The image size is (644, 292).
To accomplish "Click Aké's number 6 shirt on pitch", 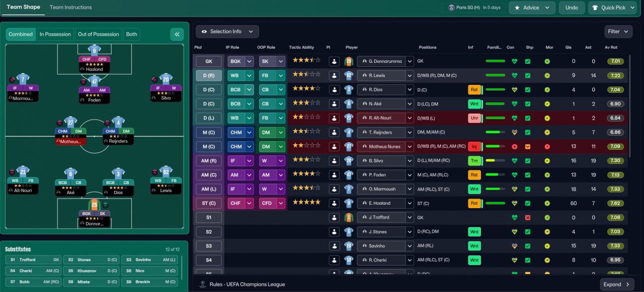I will (70, 173).
